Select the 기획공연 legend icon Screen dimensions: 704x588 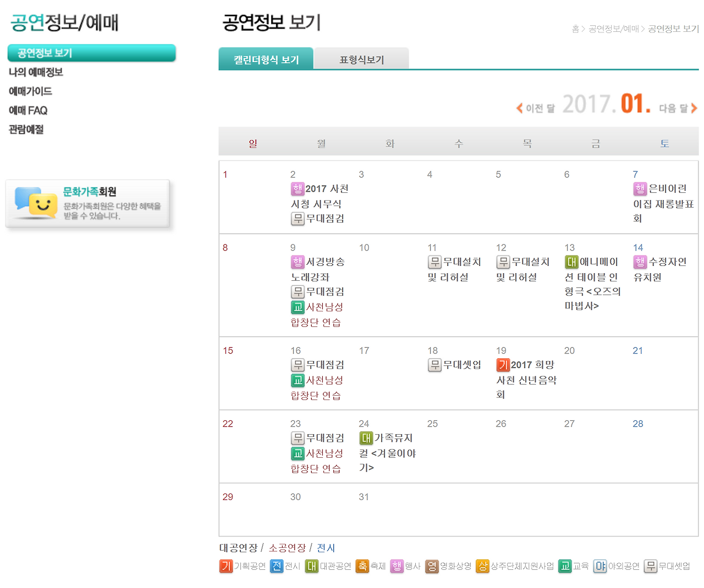pos(226,566)
